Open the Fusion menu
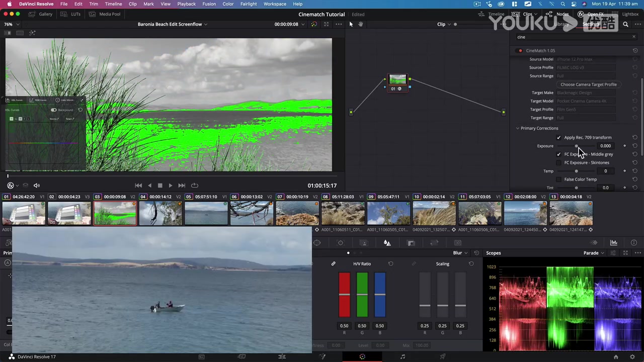Screen dimensions: 644x362 pyautogui.click(x=209, y=4)
